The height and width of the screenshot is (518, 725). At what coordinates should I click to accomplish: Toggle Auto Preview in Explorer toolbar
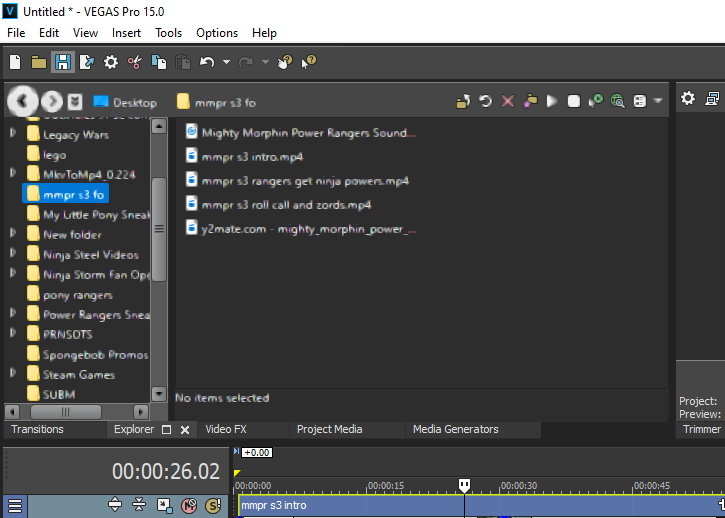pos(596,101)
